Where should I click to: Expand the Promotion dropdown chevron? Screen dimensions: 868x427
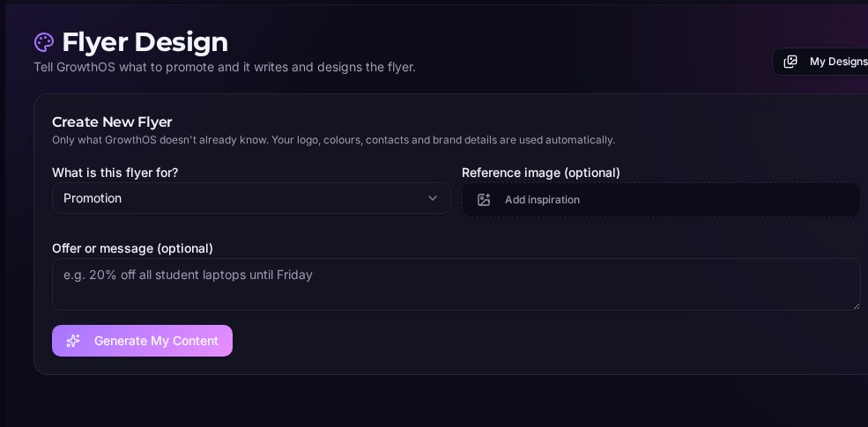433,198
